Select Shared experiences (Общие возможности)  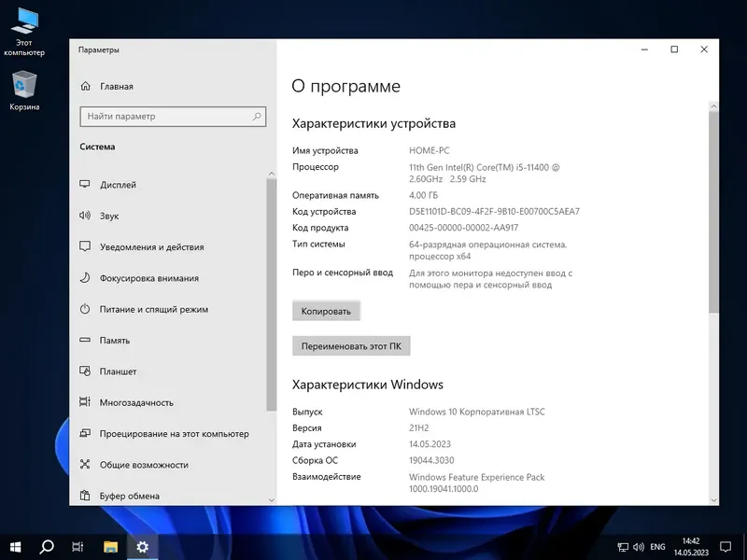[x=140, y=465]
